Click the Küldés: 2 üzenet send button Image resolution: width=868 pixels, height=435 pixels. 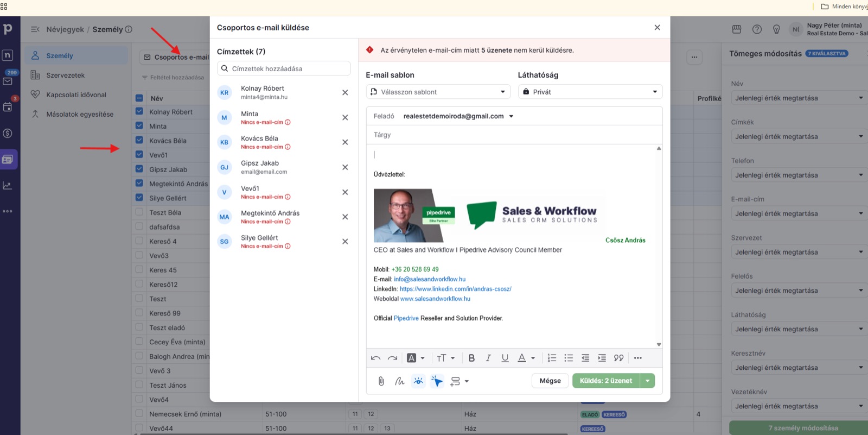click(x=606, y=381)
